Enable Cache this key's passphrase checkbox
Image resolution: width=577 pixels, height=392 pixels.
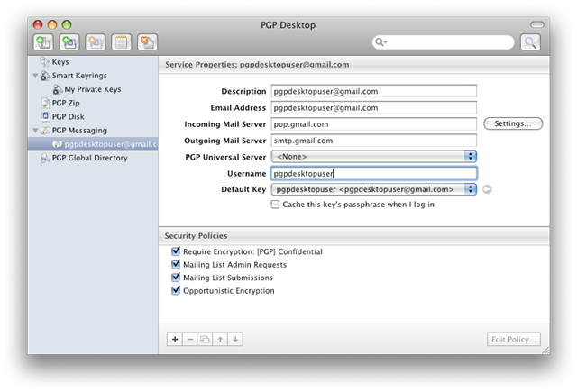(275, 205)
